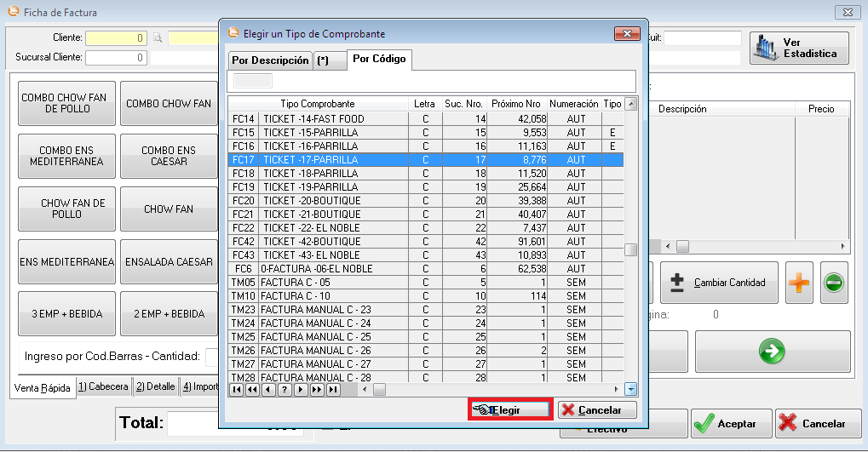Open the 1) Cabecera tab
Image resolution: width=868 pixels, height=452 pixels.
(x=103, y=386)
